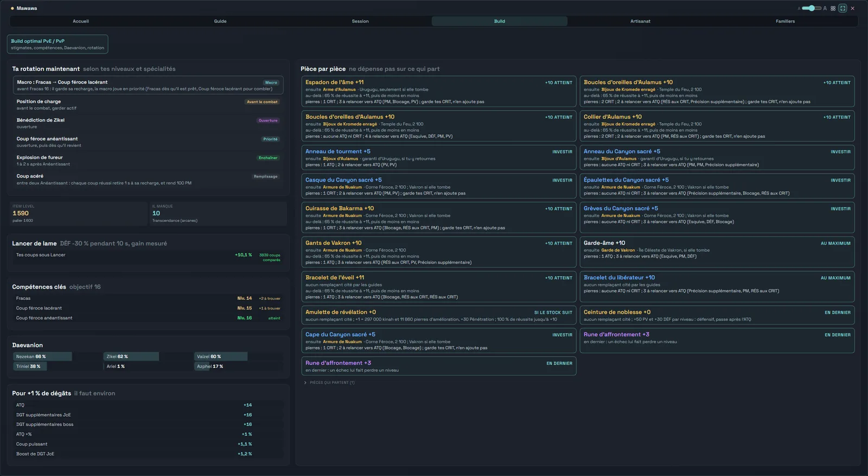Click the Item Level 1590 stat box

pyautogui.click(x=79, y=214)
